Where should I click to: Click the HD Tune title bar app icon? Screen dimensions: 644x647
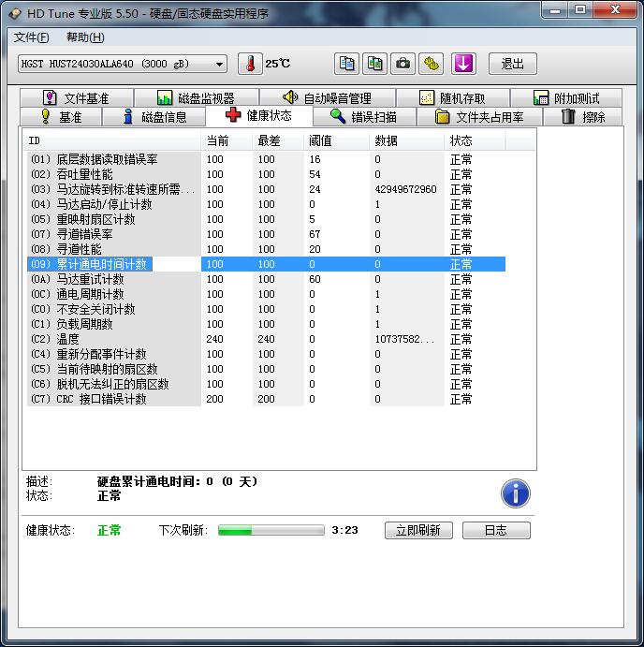[x=15, y=14]
